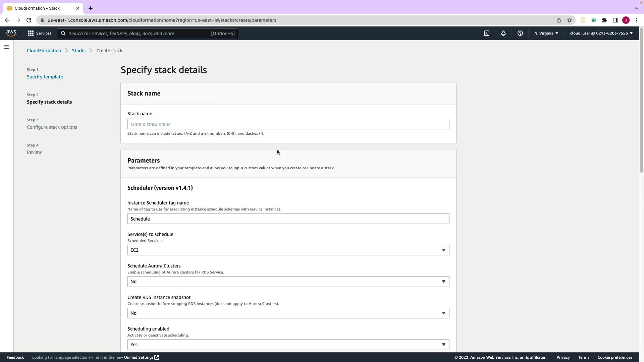
Task: Click the AWS logo home icon
Action: click(x=11, y=33)
